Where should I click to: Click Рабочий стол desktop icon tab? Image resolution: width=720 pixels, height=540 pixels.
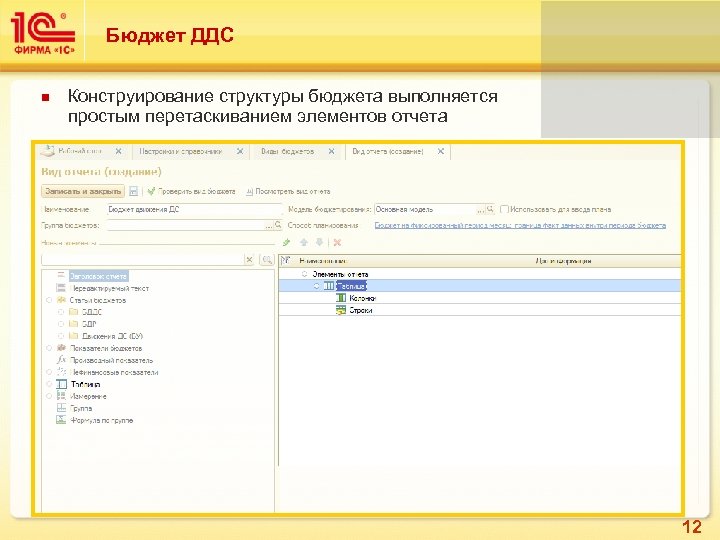(x=48, y=151)
